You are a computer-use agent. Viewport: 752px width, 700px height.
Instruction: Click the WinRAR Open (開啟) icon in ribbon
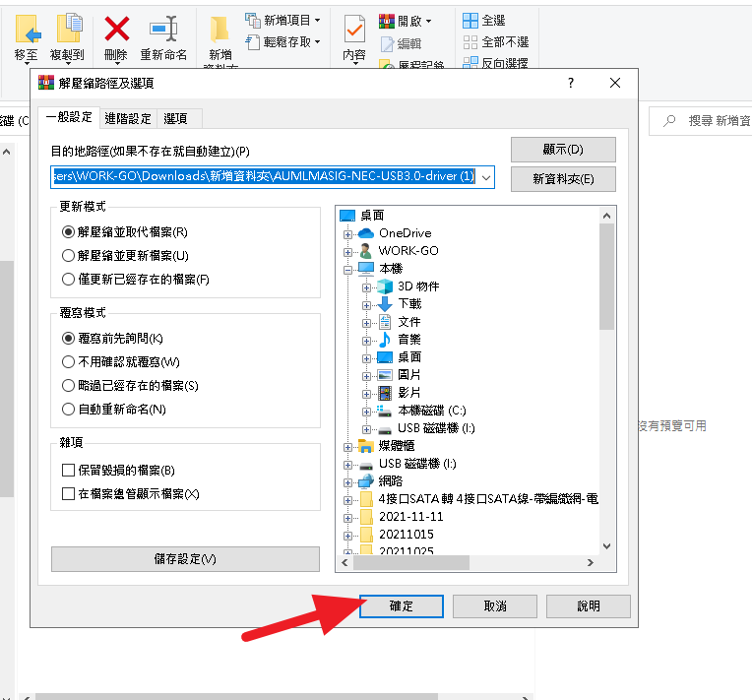pyautogui.click(x=387, y=21)
